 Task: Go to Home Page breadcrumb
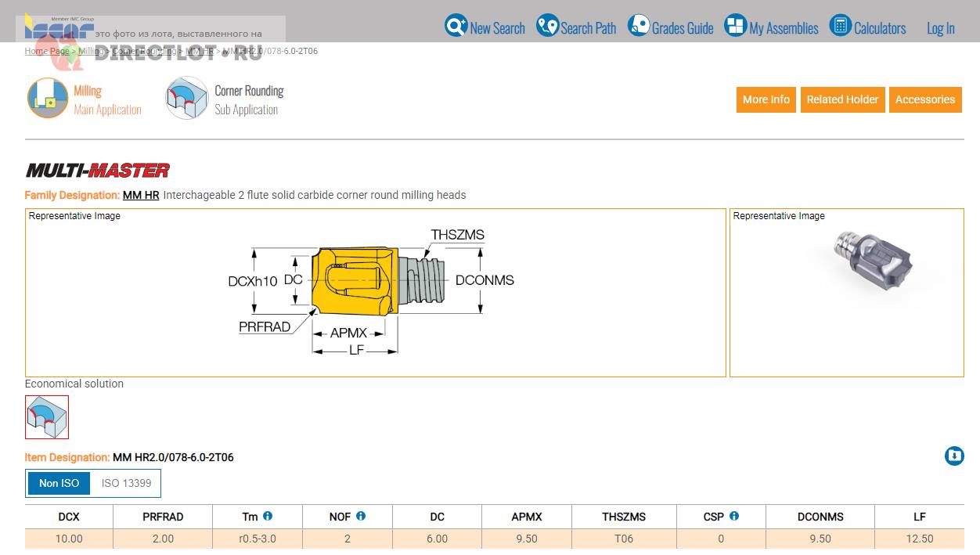(47, 51)
